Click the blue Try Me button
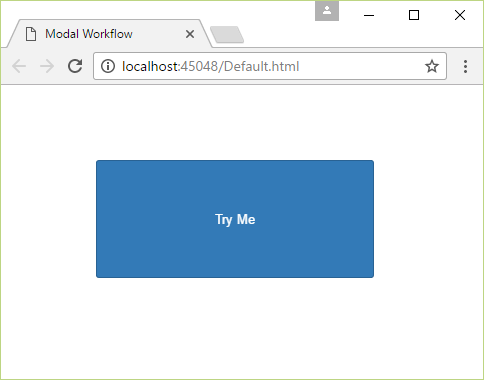 (235, 219)
